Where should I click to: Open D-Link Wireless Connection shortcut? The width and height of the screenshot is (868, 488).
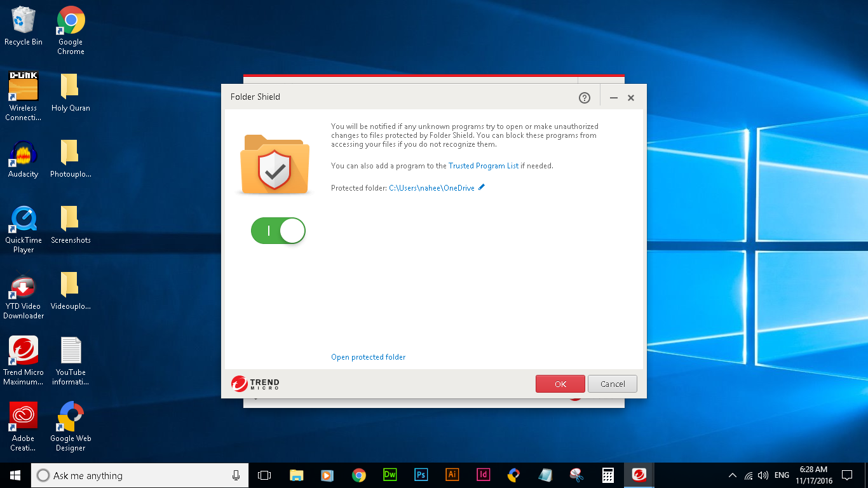click(24, 97)
